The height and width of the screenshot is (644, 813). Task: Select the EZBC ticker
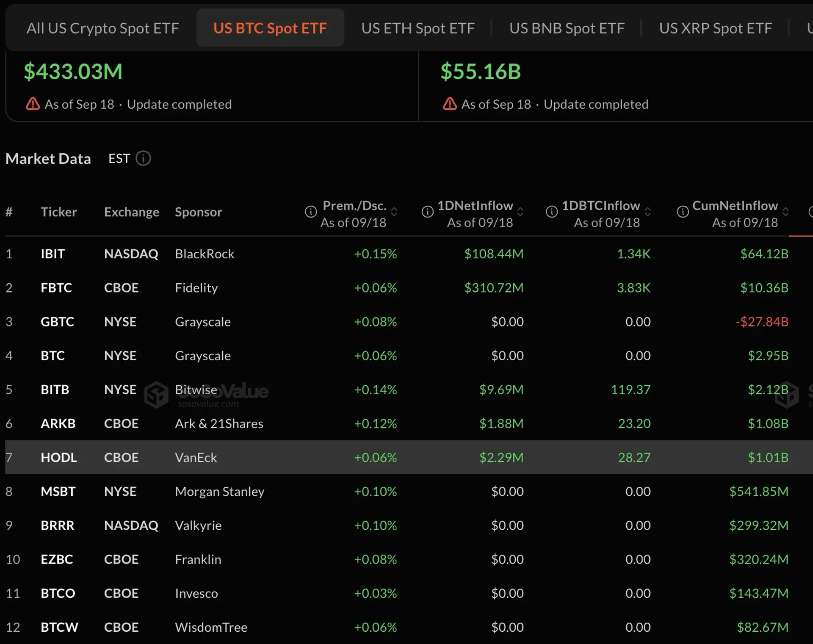[x=57, y=559]
